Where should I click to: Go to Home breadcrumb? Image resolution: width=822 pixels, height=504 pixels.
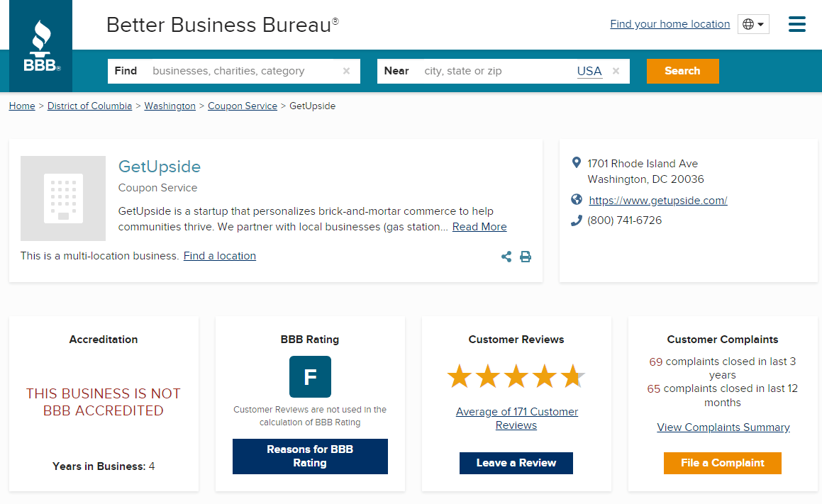(22, 106)
